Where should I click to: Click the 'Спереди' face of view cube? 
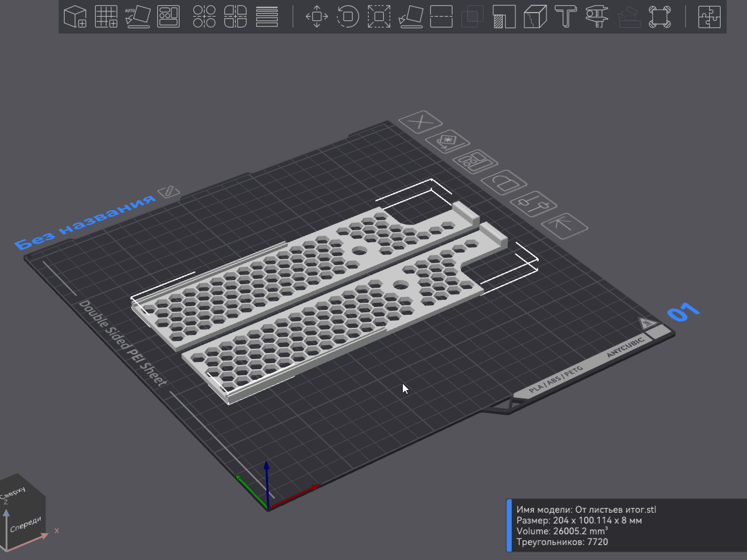25,525
